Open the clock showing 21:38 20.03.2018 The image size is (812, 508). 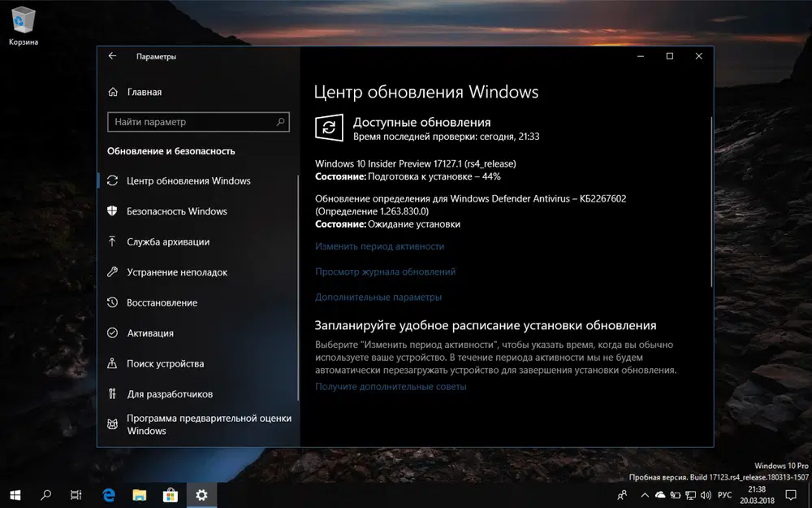point(757,495)
